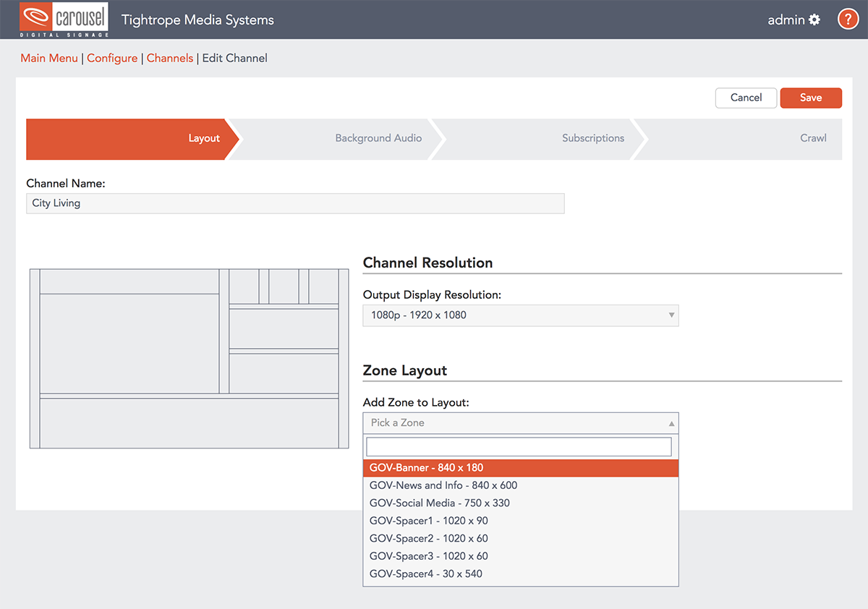Click the zone search box

[519, 446]
